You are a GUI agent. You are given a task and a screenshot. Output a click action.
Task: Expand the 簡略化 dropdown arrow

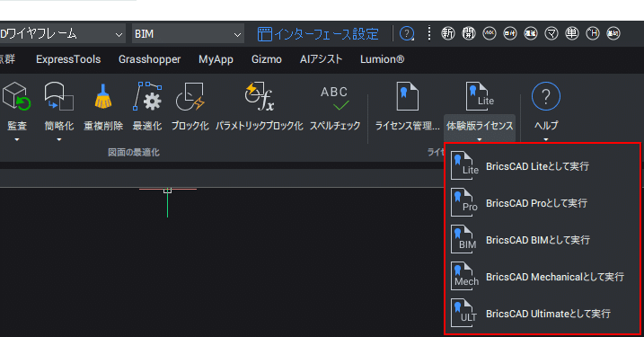(x=58, y=139)
